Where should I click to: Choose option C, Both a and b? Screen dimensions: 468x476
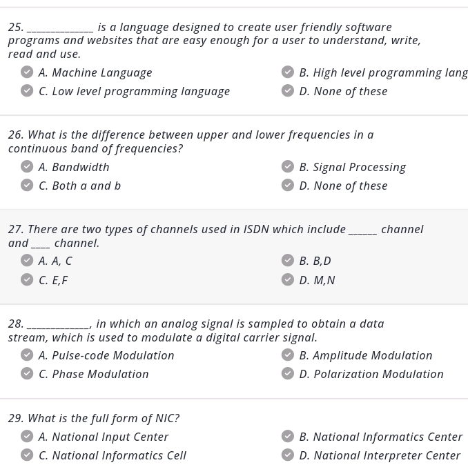[x=79, y=186]
